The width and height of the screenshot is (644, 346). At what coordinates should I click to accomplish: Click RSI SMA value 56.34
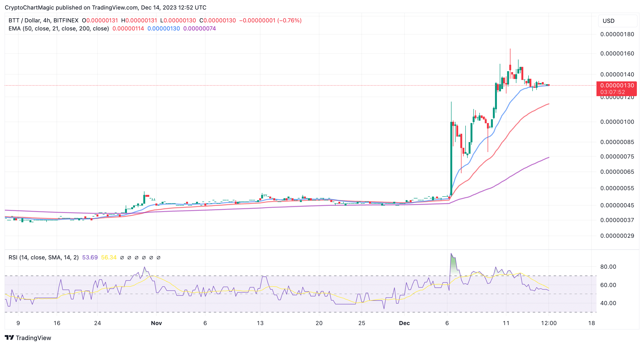pyautogui.click(x=109, y=257)
